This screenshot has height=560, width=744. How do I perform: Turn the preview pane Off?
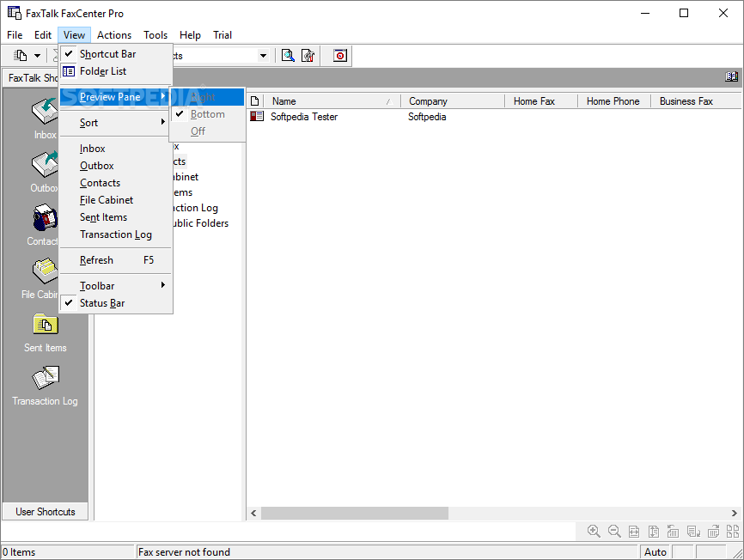point(207,131)
